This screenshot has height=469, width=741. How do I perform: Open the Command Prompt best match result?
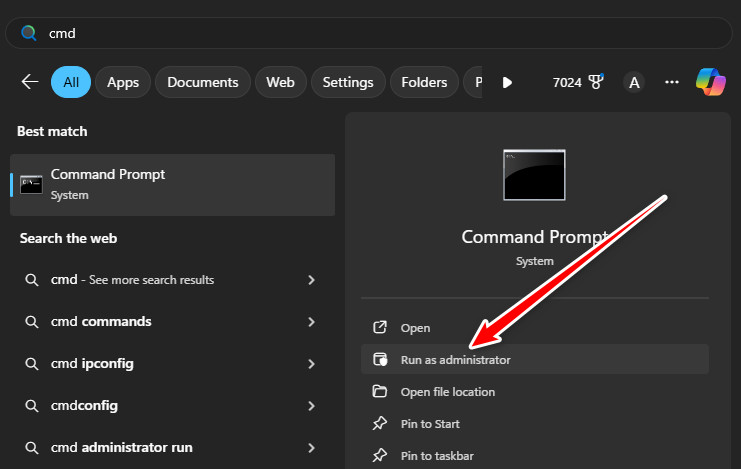click(172, 184)
